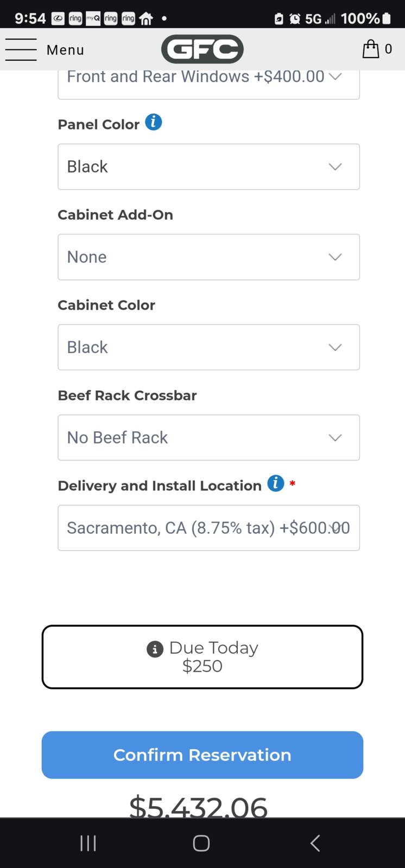Tap the 5G signal status icon
The width and height of the screenshot is (405, 868).
(313, 19)
